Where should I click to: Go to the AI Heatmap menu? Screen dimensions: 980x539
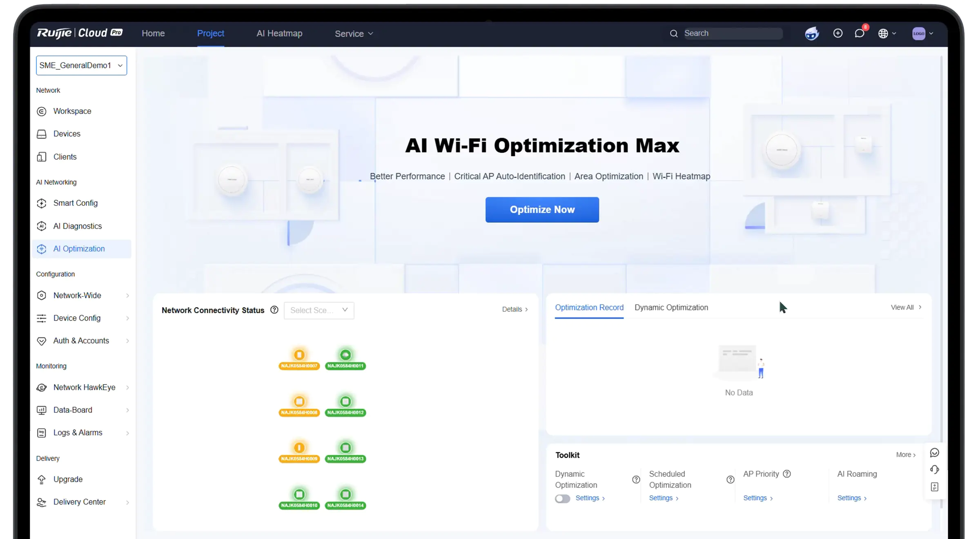coord(279,33)
